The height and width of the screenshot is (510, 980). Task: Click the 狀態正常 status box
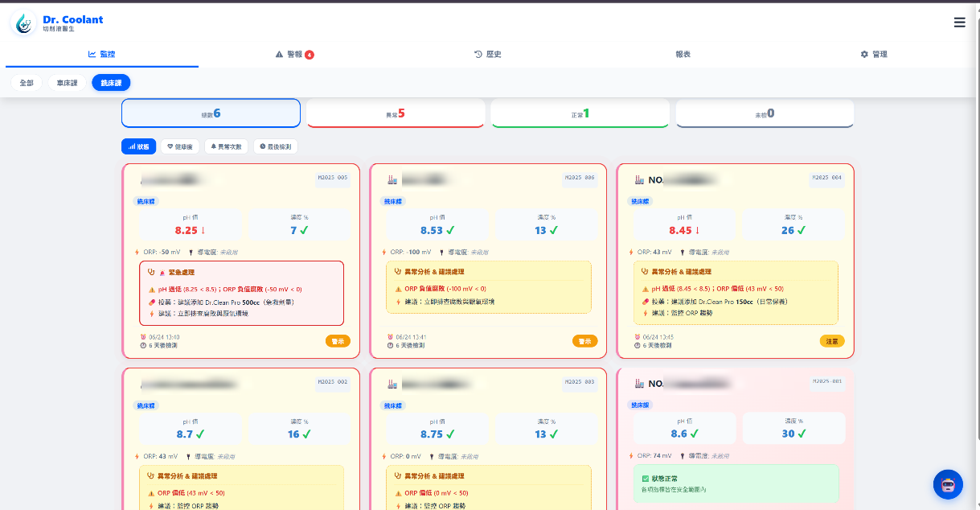click(x=736, y=484)
